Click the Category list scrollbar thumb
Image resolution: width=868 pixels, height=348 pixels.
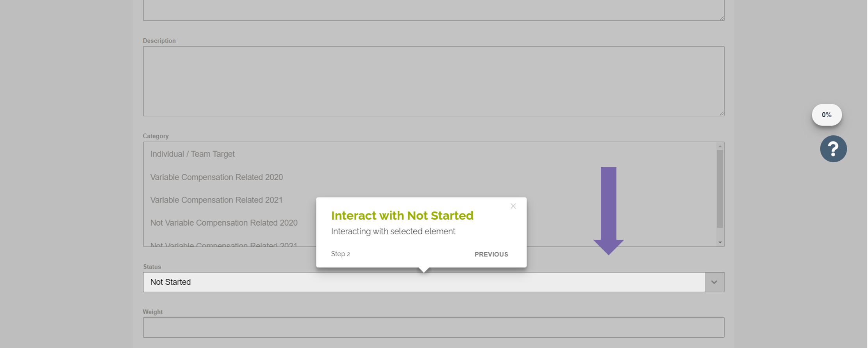(x=720, y=188)
